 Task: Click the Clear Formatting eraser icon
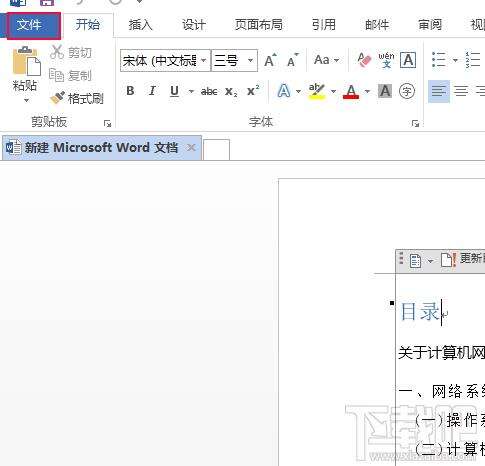[364, 60]
